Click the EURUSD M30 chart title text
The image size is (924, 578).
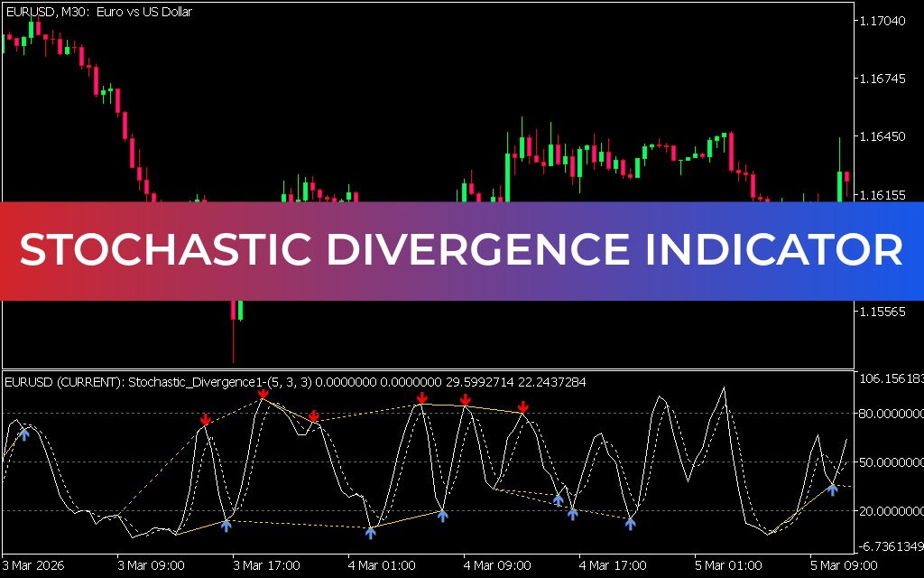click(x=97, y=12)
